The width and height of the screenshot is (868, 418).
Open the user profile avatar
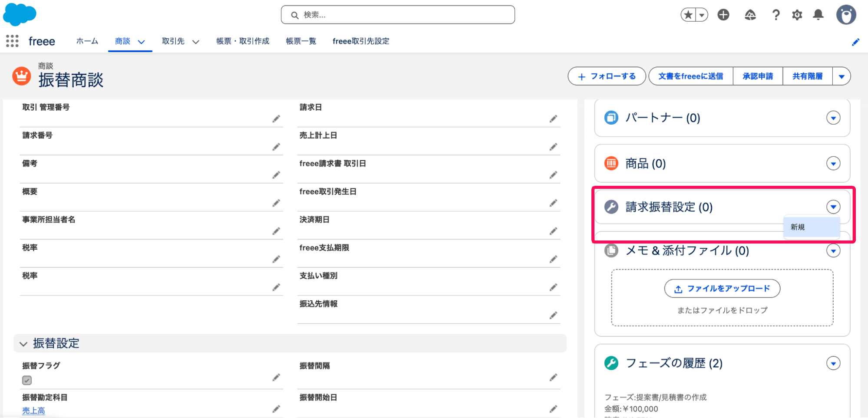coord(846,15)
